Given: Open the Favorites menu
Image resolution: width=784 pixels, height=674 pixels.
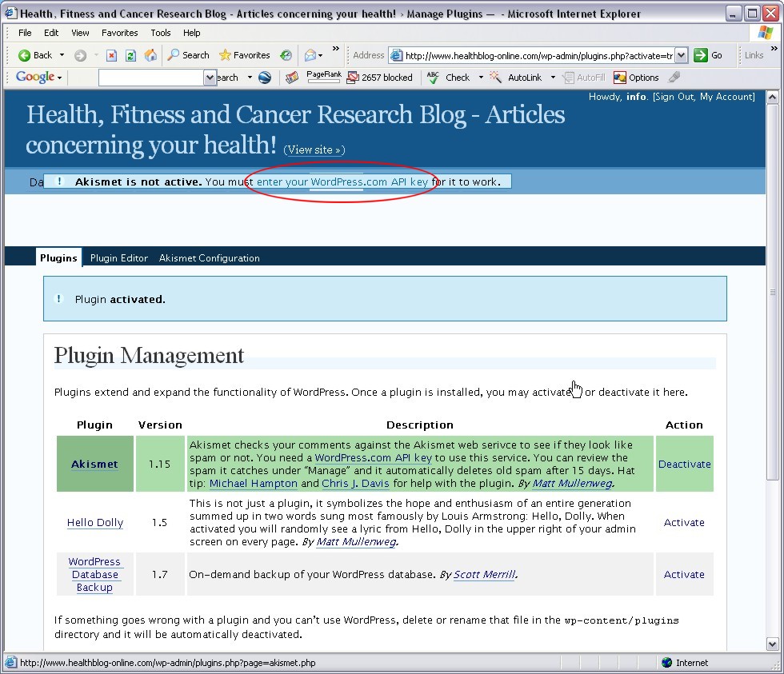Looking at the screenshot, I should pyautogui.click(x=119, y=33).
